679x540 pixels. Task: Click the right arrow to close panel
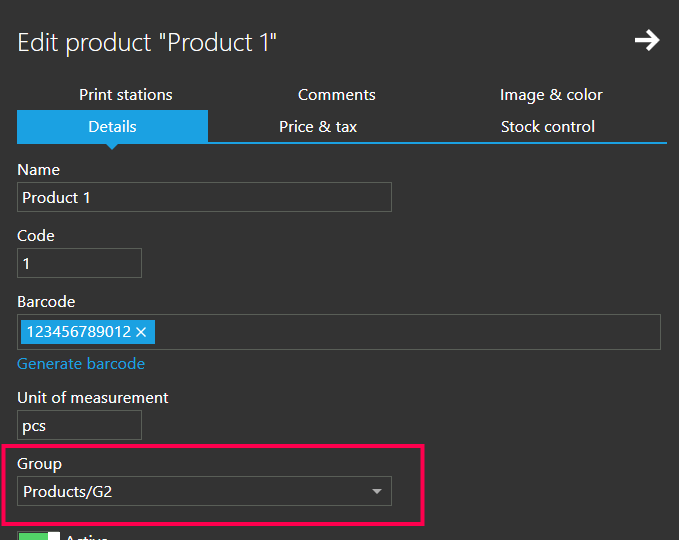(647, 41)
